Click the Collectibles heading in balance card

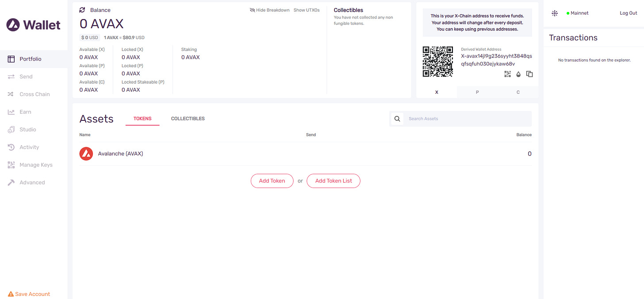point(349,10)
